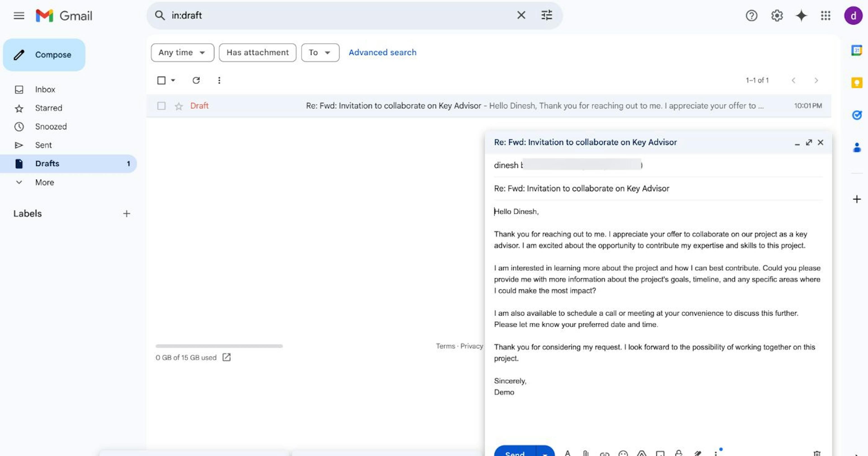Open the Gmail main menu
Screen dimensions: 868x456
[x=19, y=16]
